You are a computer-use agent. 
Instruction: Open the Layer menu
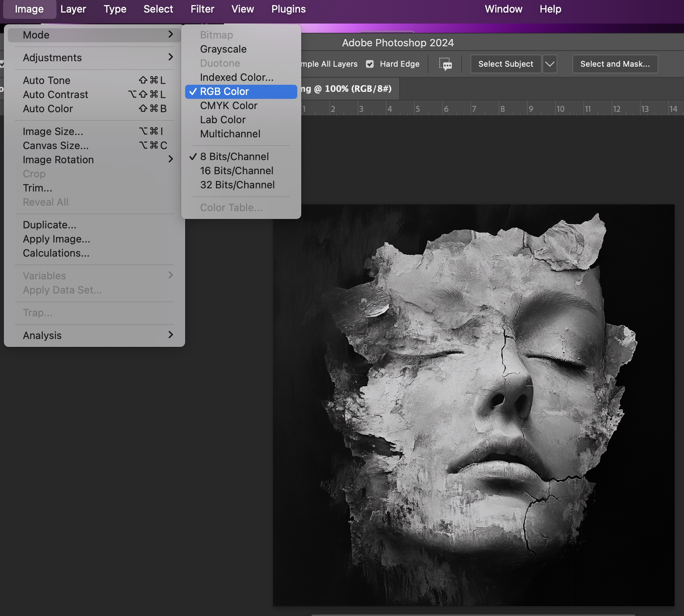coord(73,9)
